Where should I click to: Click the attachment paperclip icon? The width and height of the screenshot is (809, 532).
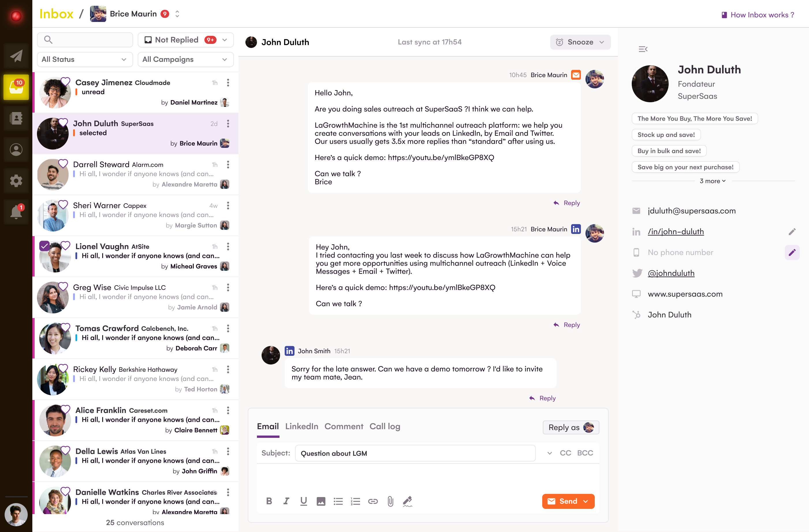[x=390, y=501]
